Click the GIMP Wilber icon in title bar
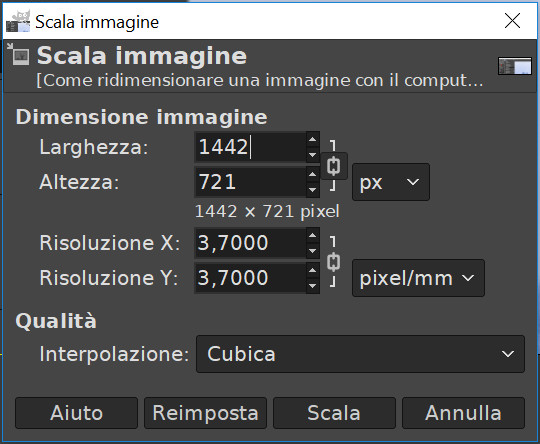The height and width of the screenshot is (444, 540). [18, 21]
